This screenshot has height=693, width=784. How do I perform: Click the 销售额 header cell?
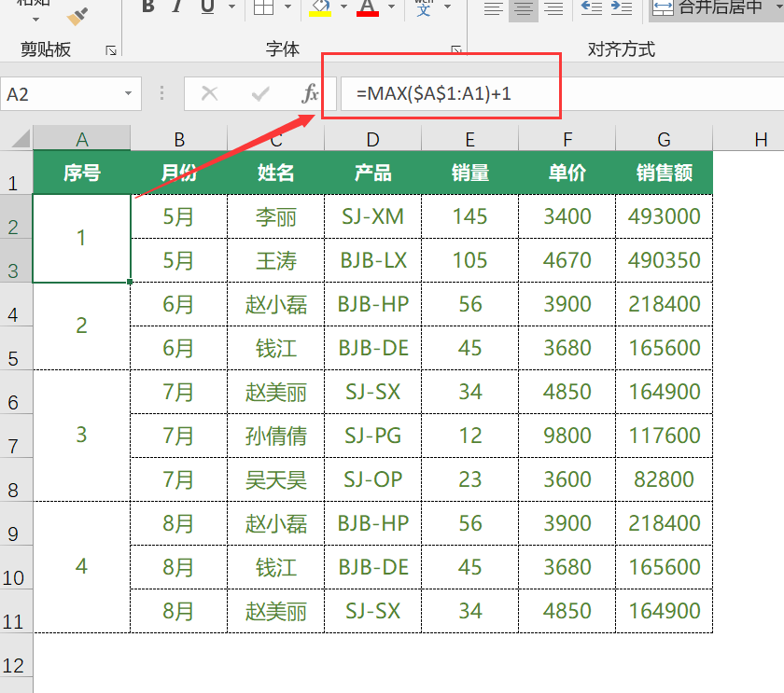pos(664,173)
